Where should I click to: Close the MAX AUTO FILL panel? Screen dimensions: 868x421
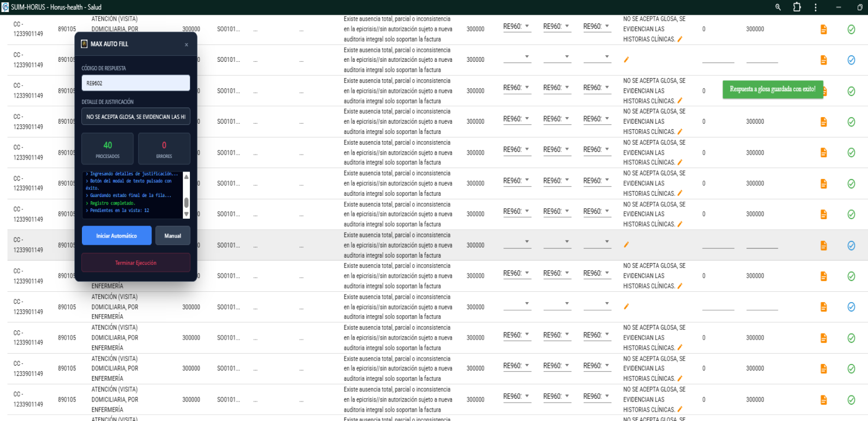point(186,44)
